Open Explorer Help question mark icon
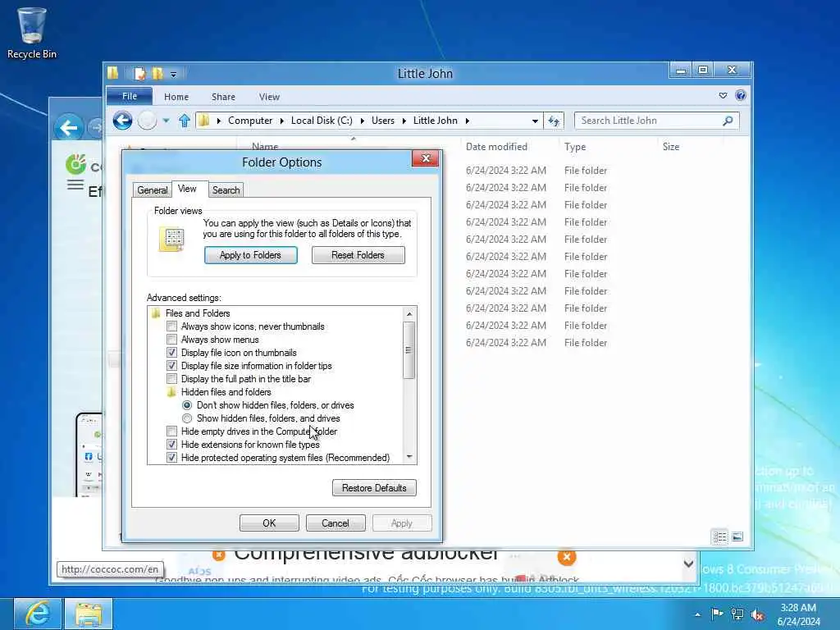 point(741,95)
